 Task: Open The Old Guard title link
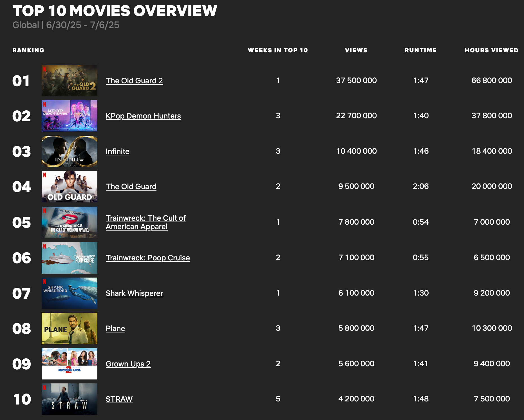pyautogui.click(x=131, y=187)
